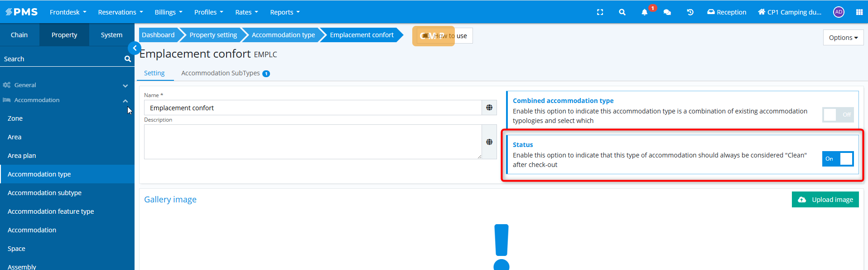Click into the Description text area

point(313,142)
